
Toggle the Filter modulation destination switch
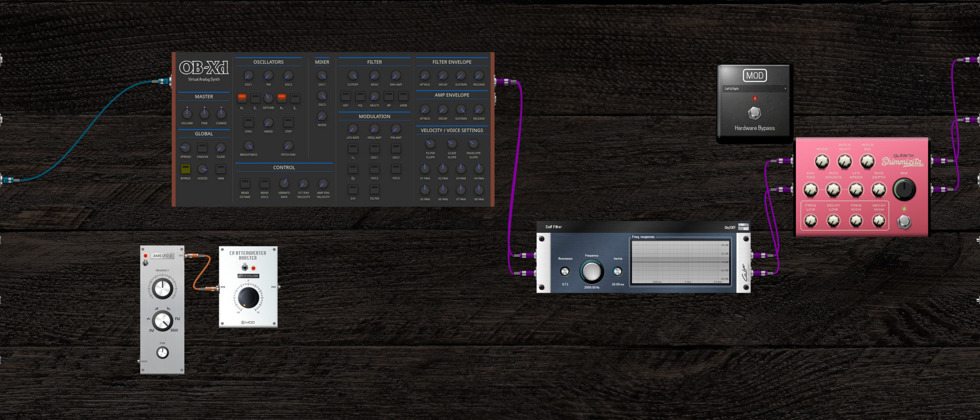click(374, 189)
